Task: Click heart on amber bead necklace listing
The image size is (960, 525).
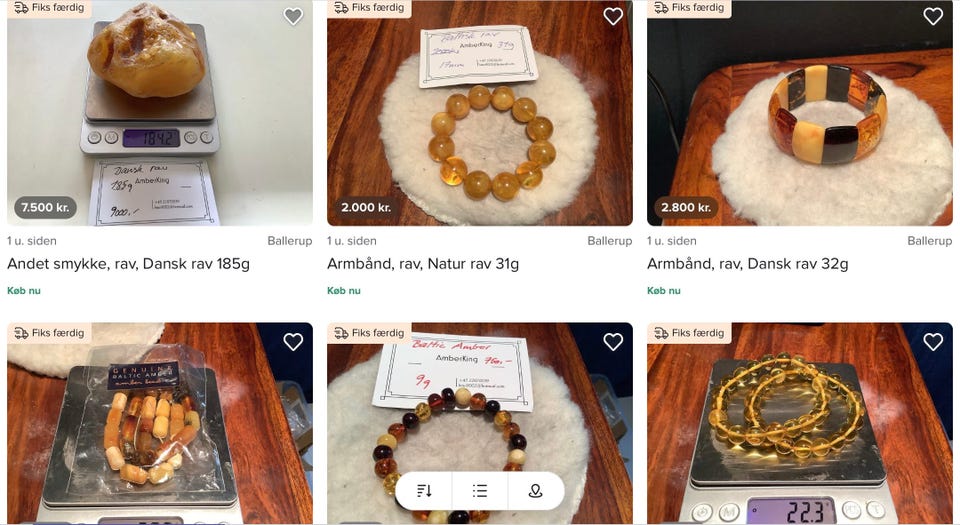Action: click(933, 341)
